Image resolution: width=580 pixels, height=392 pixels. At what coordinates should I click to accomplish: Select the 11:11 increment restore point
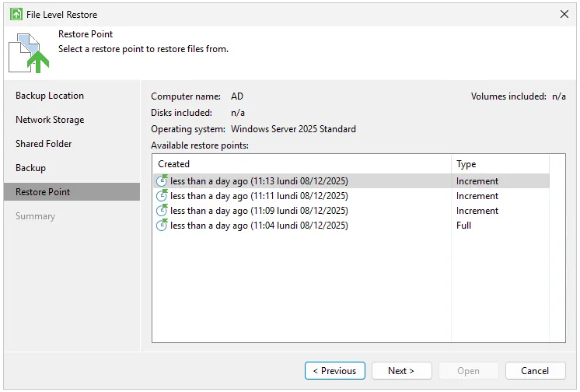259,196
